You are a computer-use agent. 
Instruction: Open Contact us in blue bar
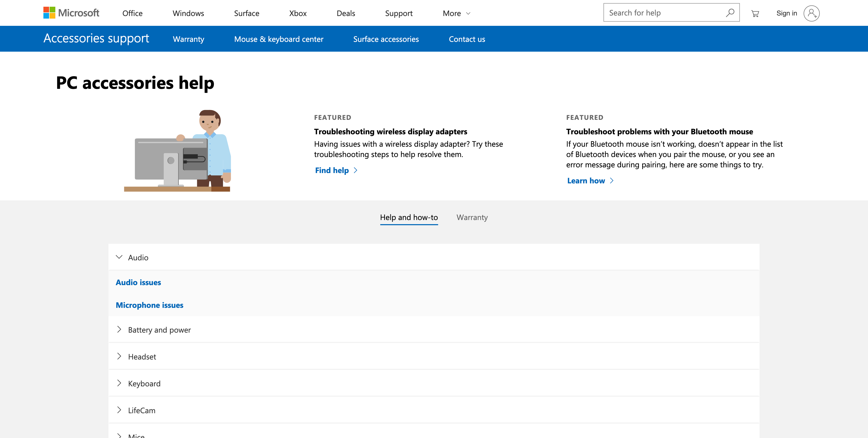(467, 39)
